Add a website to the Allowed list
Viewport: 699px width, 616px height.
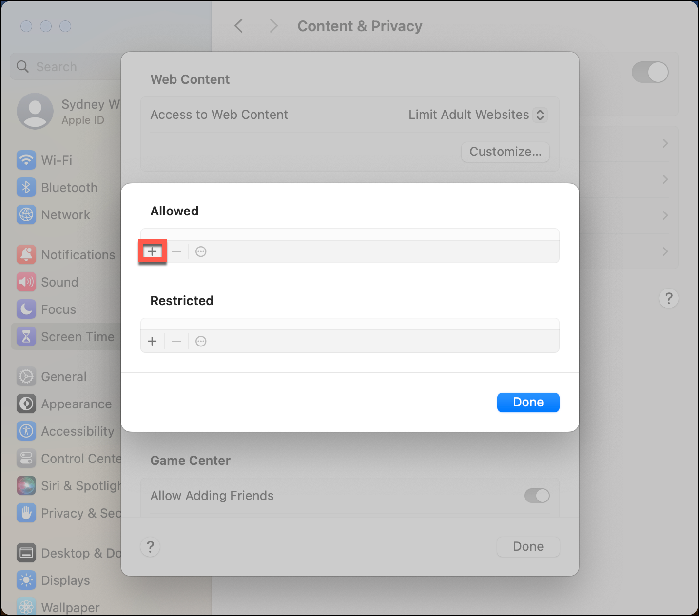point(153,251)
